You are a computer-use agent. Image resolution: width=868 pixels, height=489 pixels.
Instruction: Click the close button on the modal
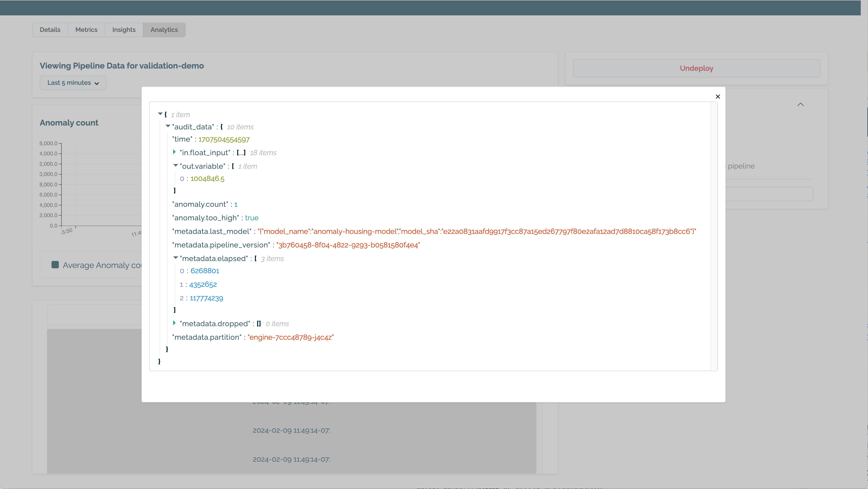click(718, 97)
